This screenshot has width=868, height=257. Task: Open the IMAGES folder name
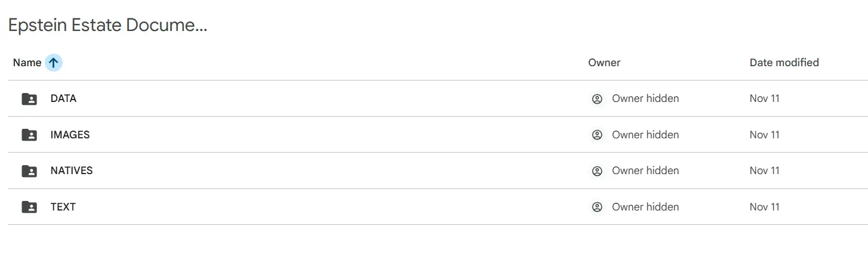[x=70, y=135]
